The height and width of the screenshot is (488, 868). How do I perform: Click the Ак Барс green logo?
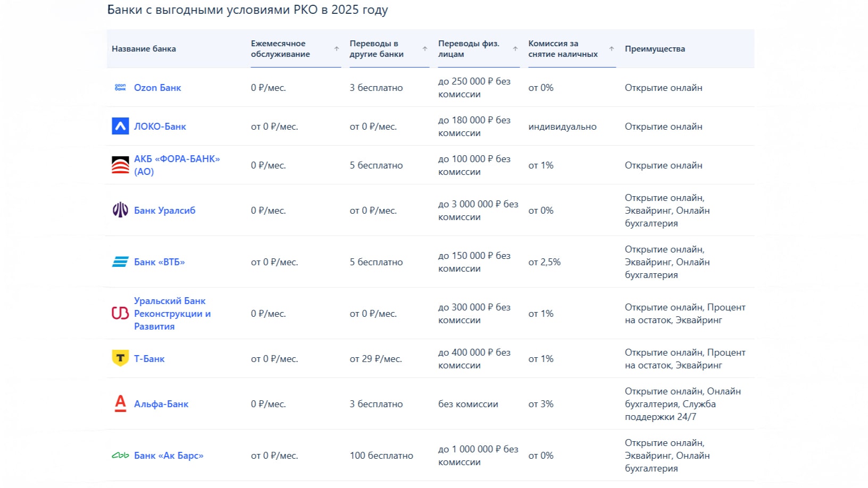(x=120, y=456)
